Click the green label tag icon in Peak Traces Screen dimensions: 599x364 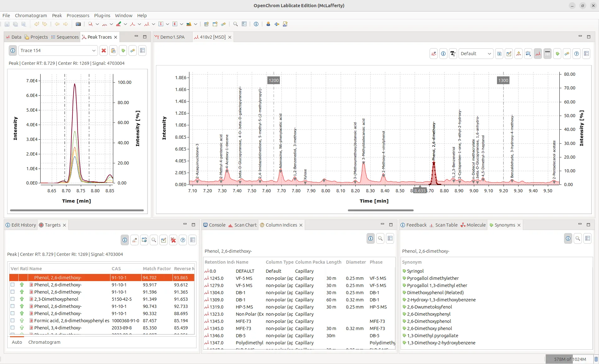point(123,50)
